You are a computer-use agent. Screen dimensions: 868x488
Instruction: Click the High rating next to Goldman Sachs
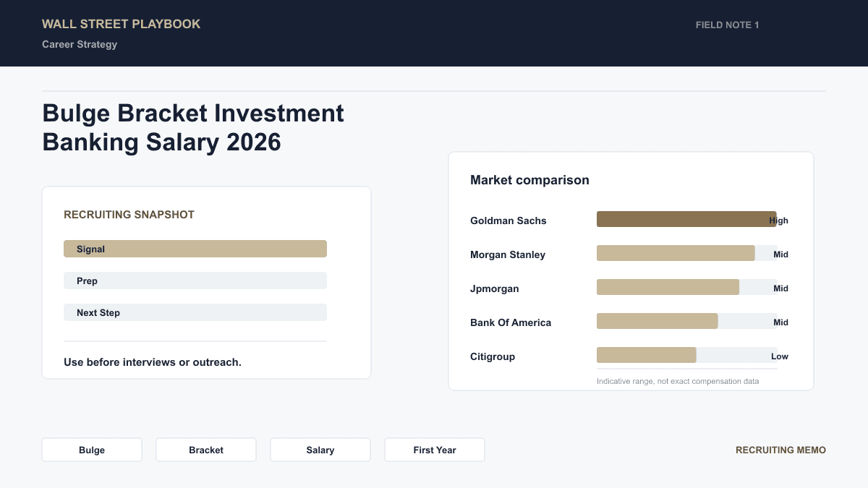[x=779, y=221]
